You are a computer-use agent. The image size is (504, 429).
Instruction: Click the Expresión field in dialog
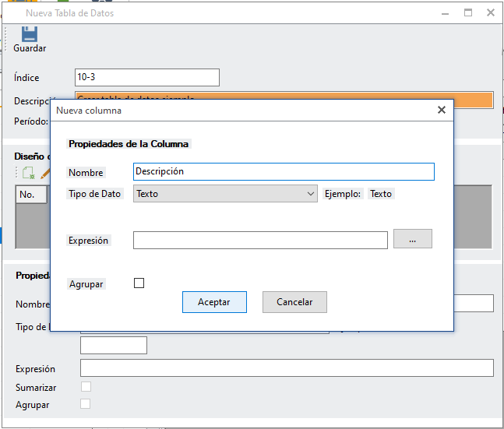pos(259,241)
